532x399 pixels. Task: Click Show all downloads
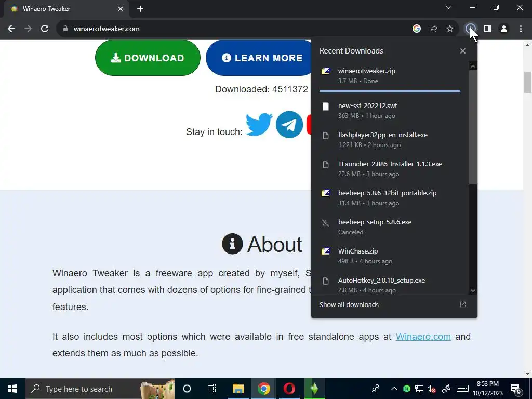(349, 304)
